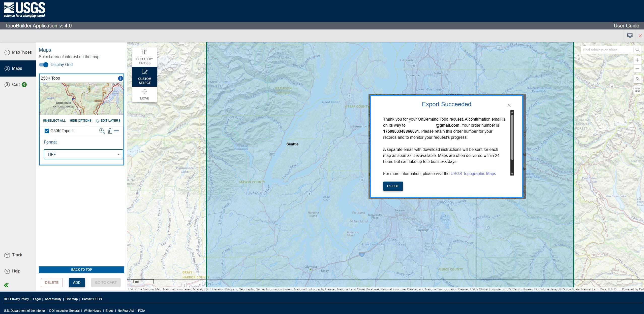Click the map zoom in plus button
Screen dimensions: 644x314
[x=637, y=60]
